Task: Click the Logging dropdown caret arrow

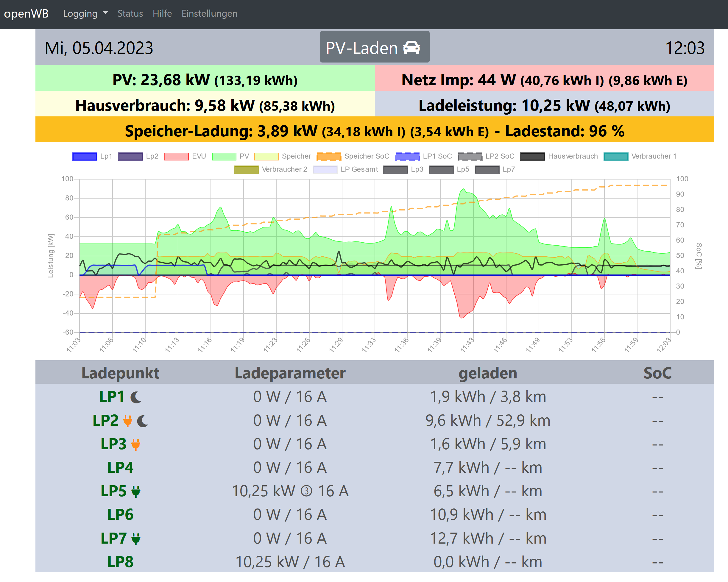Action: (105, 13)
